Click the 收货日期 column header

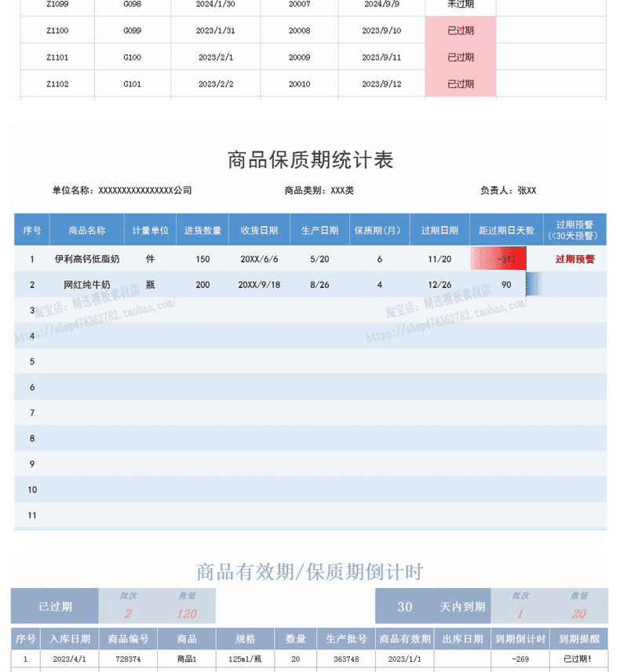tap(259, 230)
